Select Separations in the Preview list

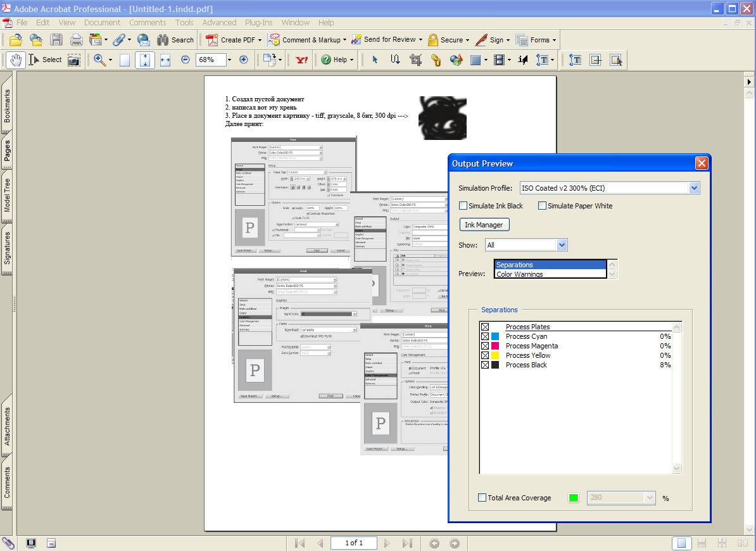coord(550,265)
